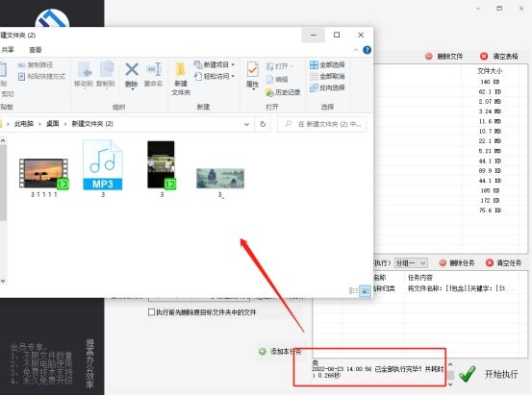The width and height of the screenshot is (532, 396).
Task: Open the 查看 ribbon tab
Action: [x=36, y=50]
